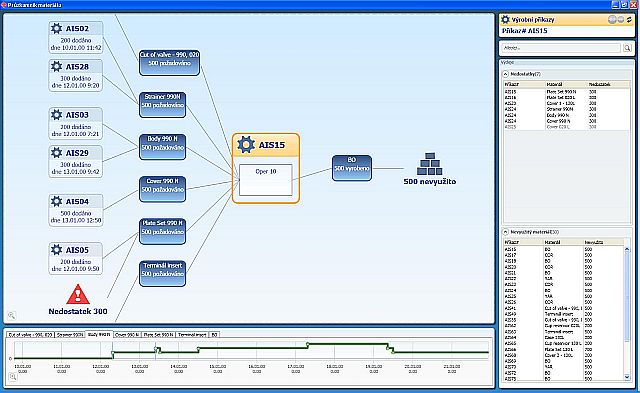This screenshot has height=393, width=640.
Task: Collapse the Nevyužitý materiál section
Action: (x=505, y=232)
